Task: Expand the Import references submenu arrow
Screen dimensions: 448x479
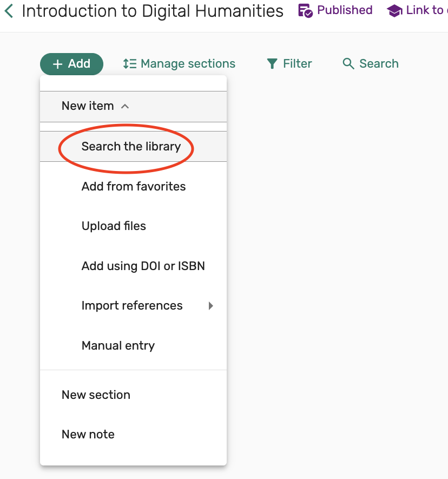Action: (210, 306)
